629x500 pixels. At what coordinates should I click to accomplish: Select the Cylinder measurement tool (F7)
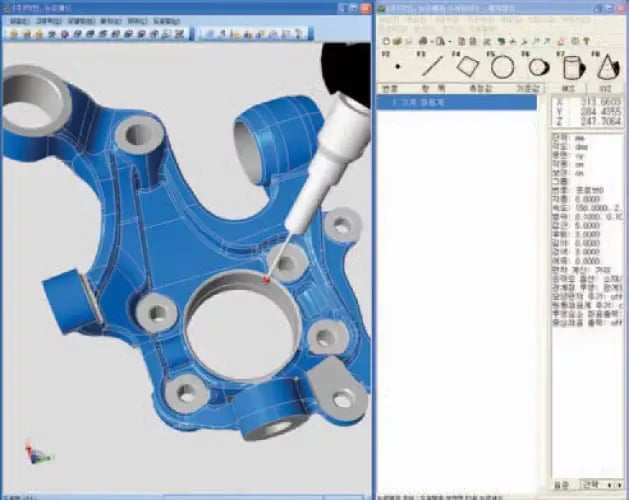pyautogui.click(x=571, y=67)
